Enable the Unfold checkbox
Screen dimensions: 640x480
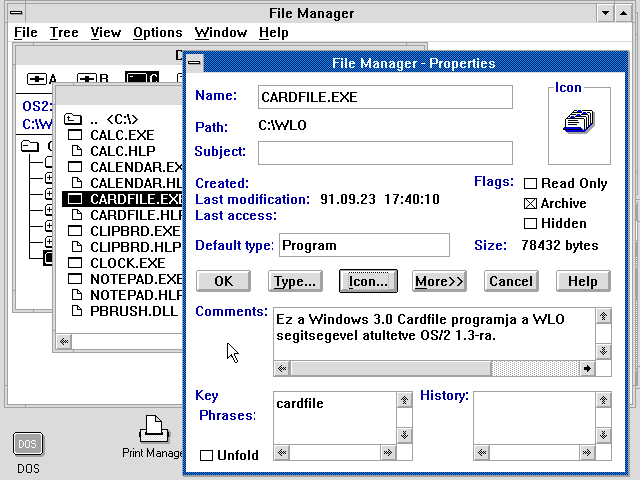point(207,455)
